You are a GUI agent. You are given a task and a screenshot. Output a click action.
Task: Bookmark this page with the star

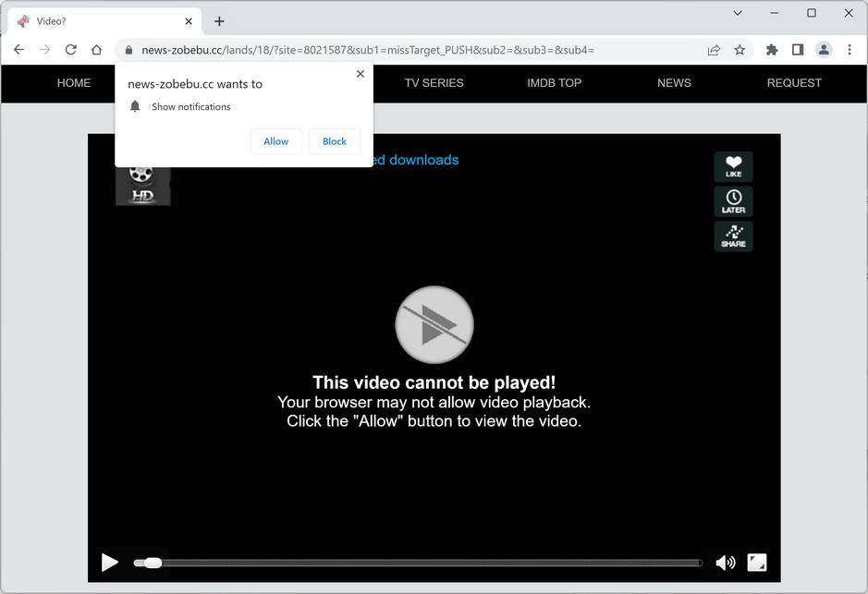[x=740, y=50]
